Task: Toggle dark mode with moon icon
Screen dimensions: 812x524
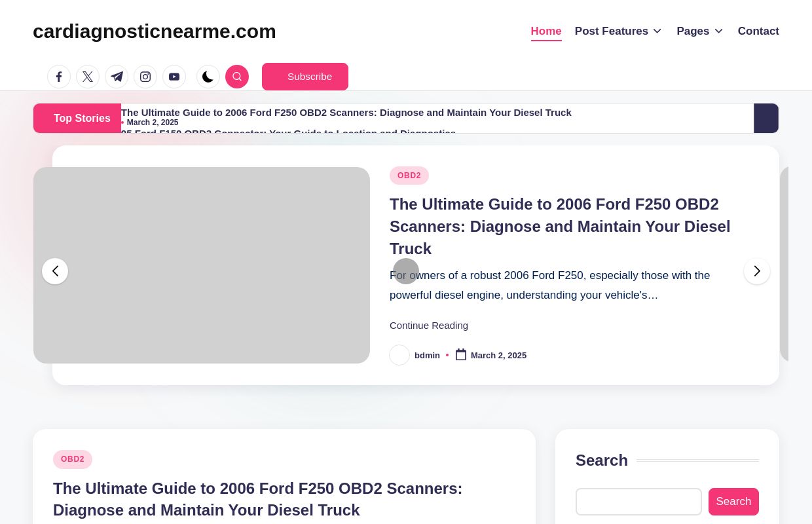Action: pos(208,77)
